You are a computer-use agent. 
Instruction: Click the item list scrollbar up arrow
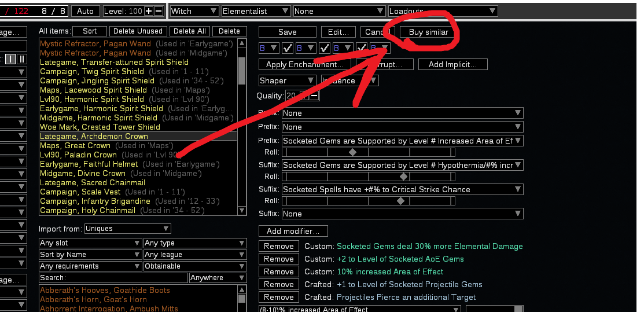click(x=242, y=43)
